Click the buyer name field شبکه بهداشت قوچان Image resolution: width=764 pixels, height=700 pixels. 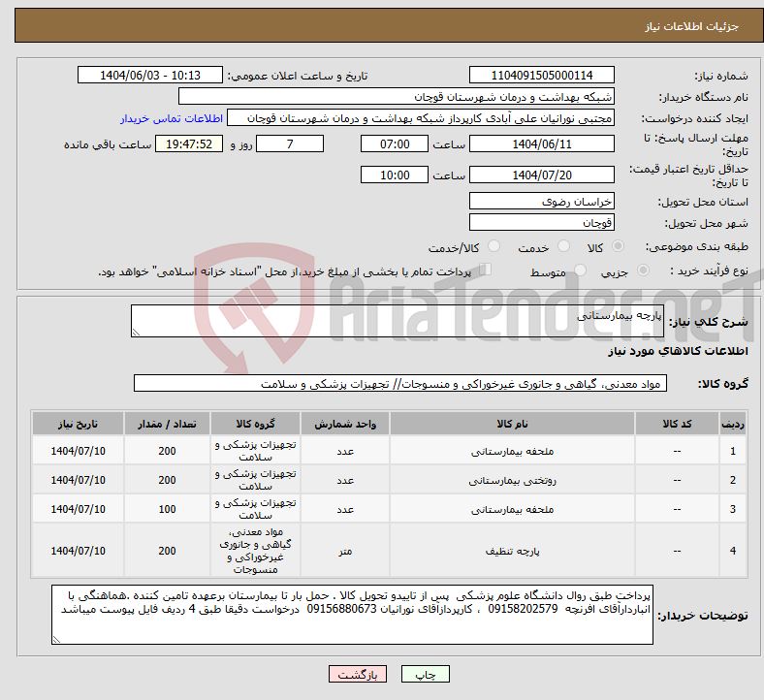pos(396,96)
